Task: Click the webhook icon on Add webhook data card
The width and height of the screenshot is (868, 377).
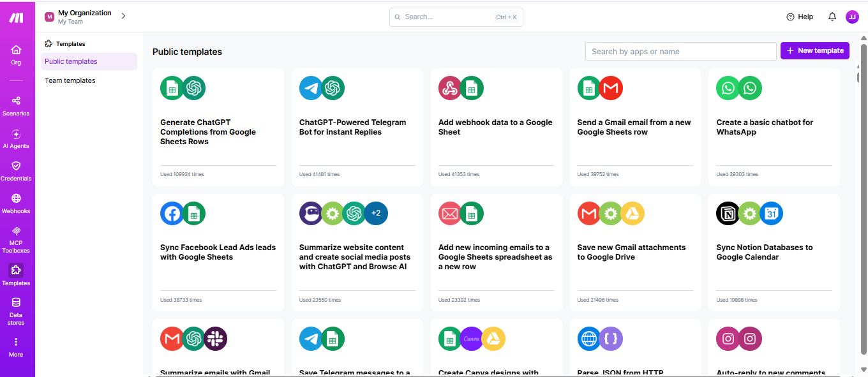Action: (x=450, y=88)
